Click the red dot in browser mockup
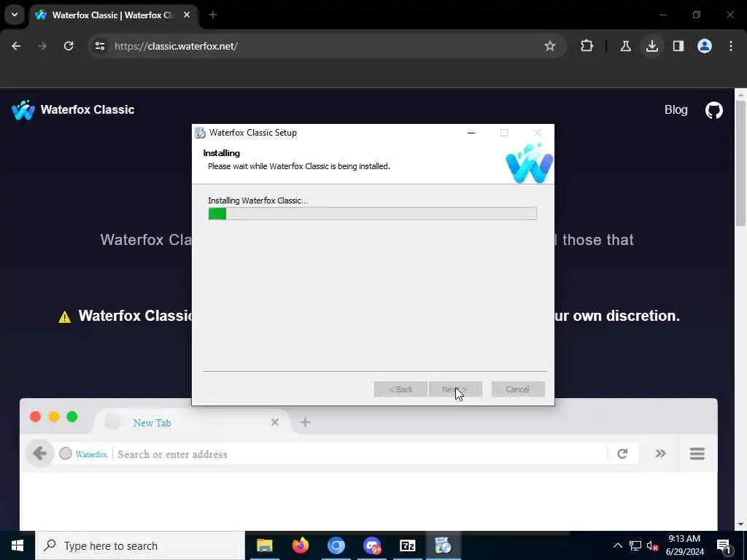Viewport: 747px width, 560px height. pyautogui.click(x=35, y=416)
